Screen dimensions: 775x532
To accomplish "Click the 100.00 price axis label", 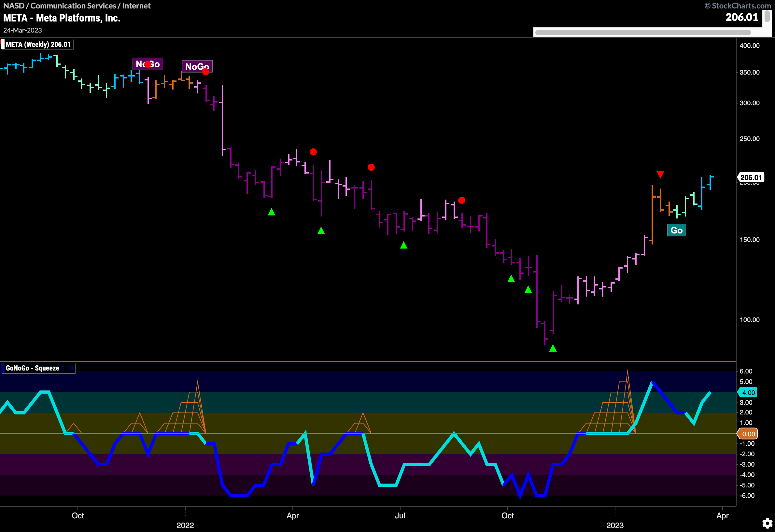I will coord(749,320).
